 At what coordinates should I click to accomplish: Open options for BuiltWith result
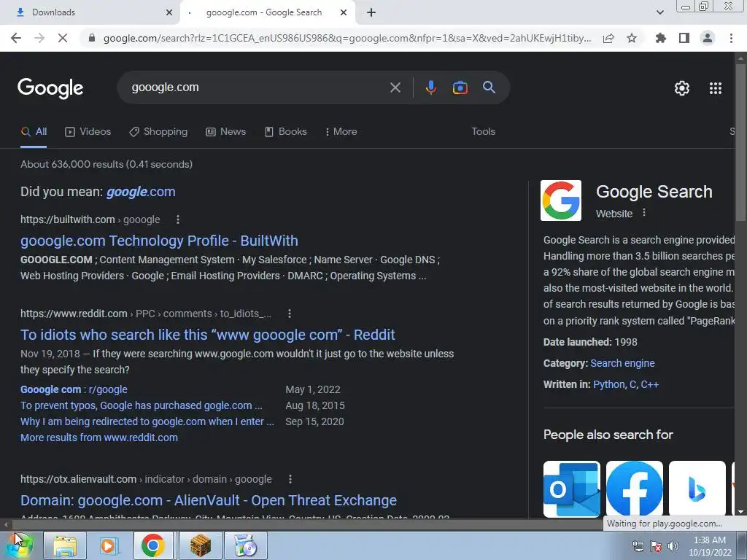(x=178, y=219)
